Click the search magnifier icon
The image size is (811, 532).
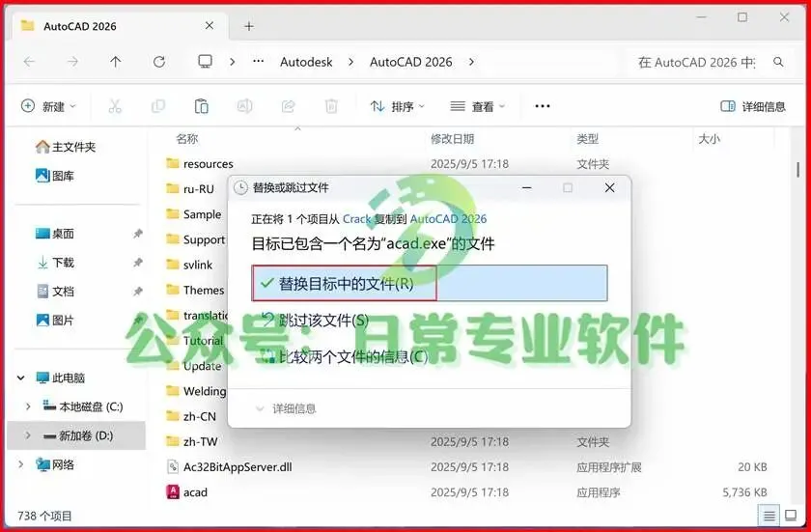778,62
